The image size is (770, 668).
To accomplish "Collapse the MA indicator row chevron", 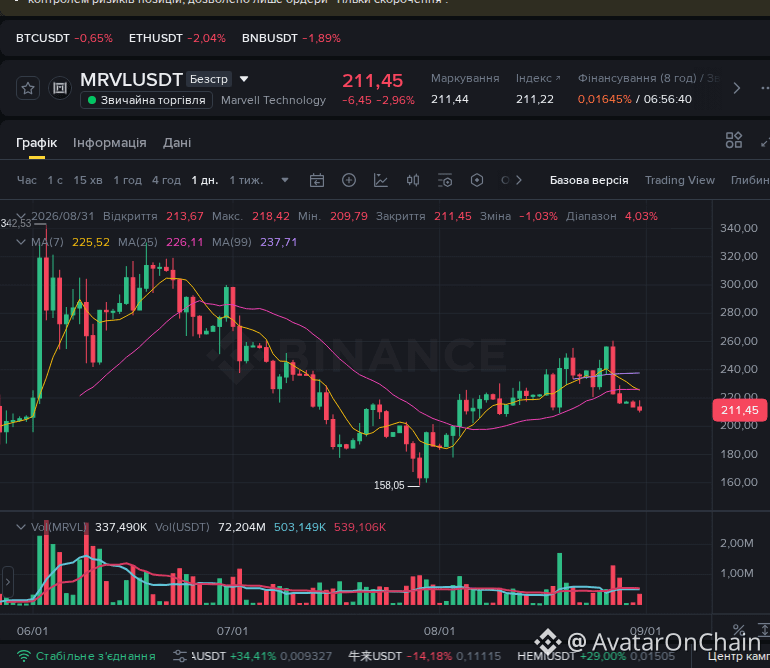I will coord(21,242).
